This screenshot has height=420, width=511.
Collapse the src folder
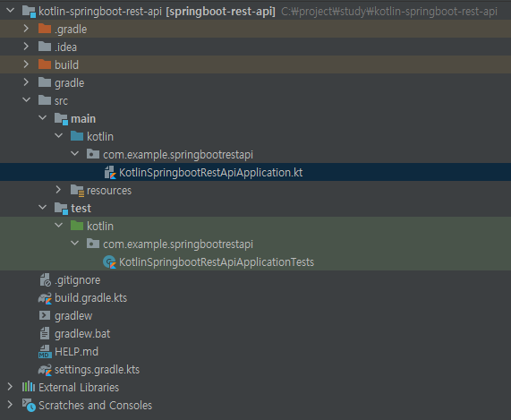pos(26,100)
